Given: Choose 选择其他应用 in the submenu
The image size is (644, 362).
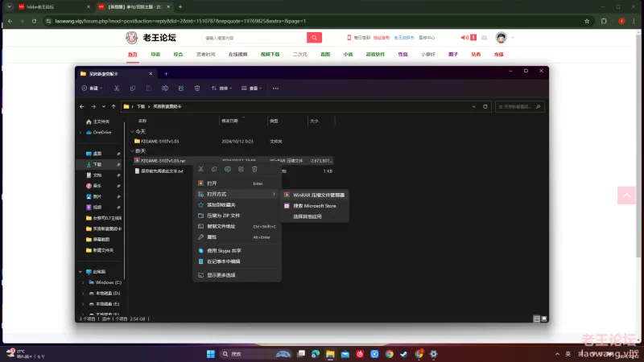Looking at the screenshot, I should [315, 216].
